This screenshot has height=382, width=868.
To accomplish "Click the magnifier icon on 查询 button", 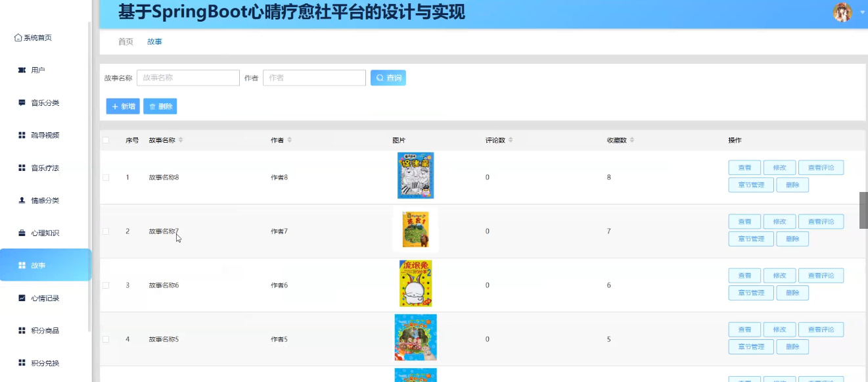I will click(x=380, y=78).
